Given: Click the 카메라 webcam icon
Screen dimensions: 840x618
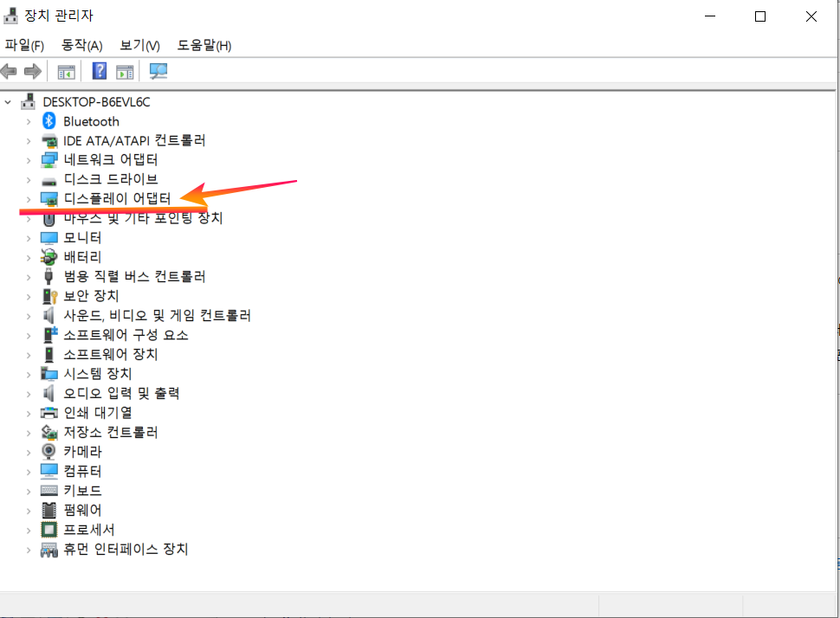Looking at the screenshot, I should pyautogui.click(x=48, y=452).
